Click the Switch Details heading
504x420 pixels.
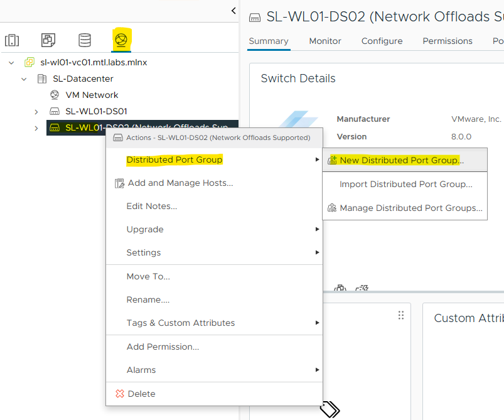pos(298,78)
